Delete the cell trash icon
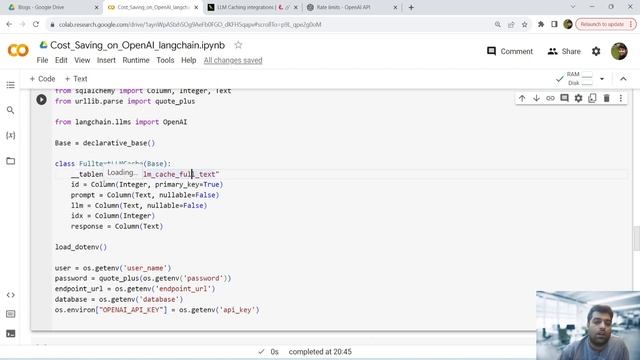Viewport: 640px width, 360px height. pos(607,98)
